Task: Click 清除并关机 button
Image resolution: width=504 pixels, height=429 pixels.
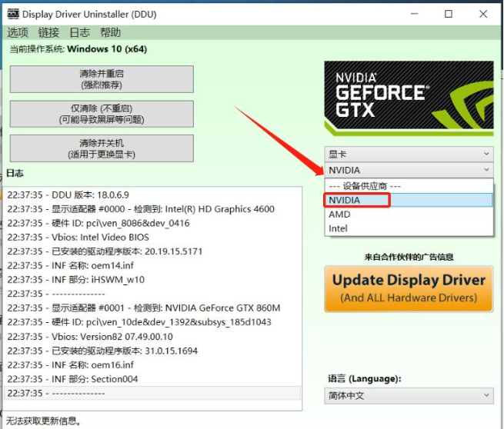Action: (102, 148)
